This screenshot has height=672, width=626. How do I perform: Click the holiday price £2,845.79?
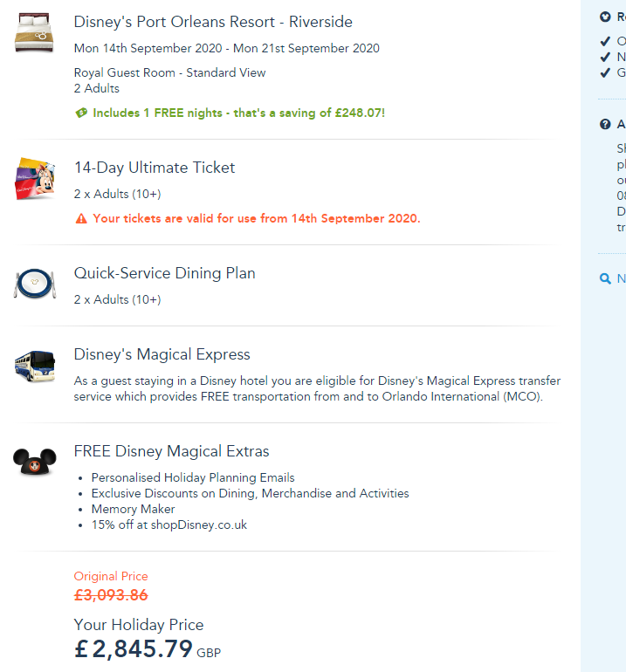pos(133,649)
